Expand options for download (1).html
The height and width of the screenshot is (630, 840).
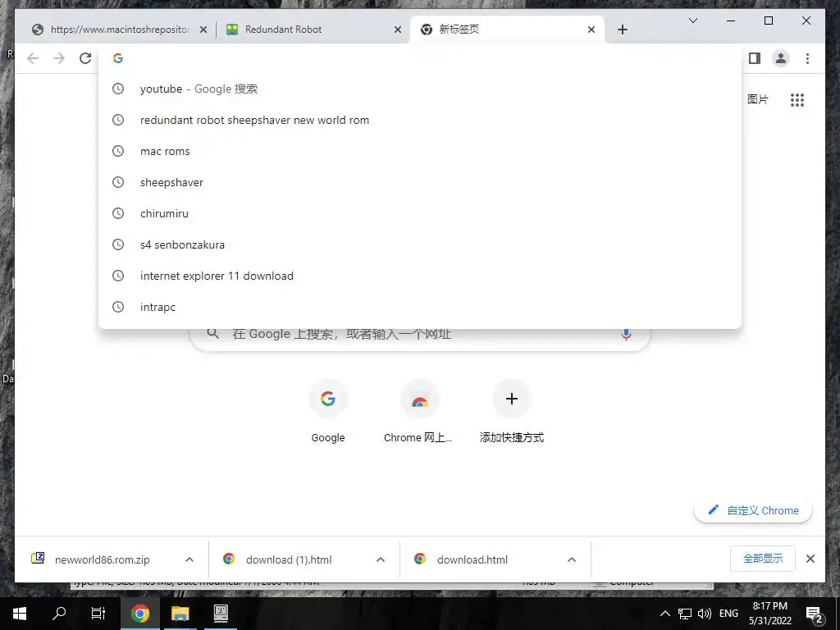381,559
